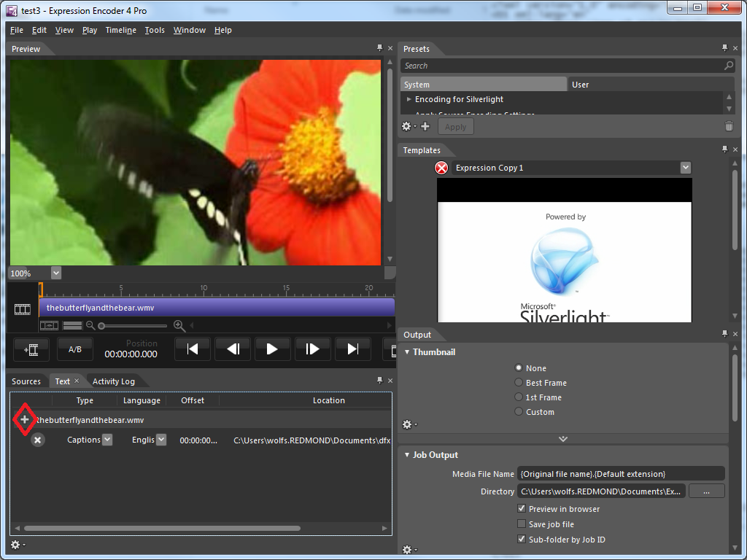Open the caption Language dropdown
Viewport: 747px width, 560px height.
(161, 440)
